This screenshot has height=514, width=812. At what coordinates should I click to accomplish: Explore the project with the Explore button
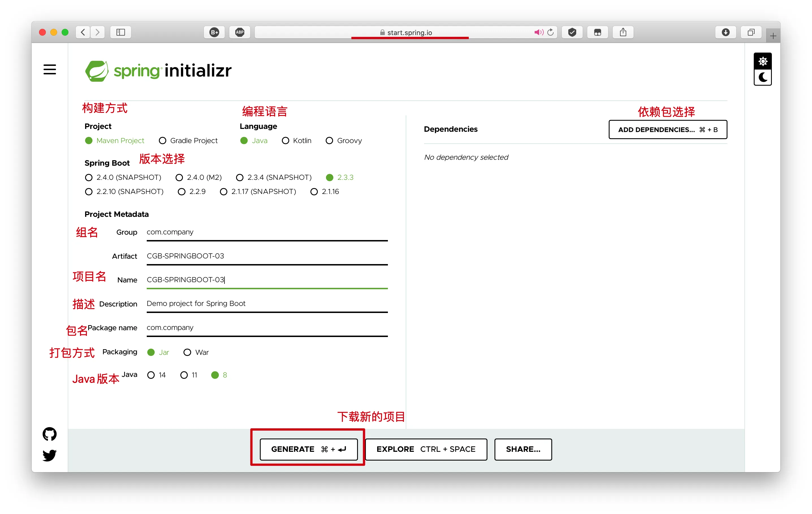click(x=426, y=449)
